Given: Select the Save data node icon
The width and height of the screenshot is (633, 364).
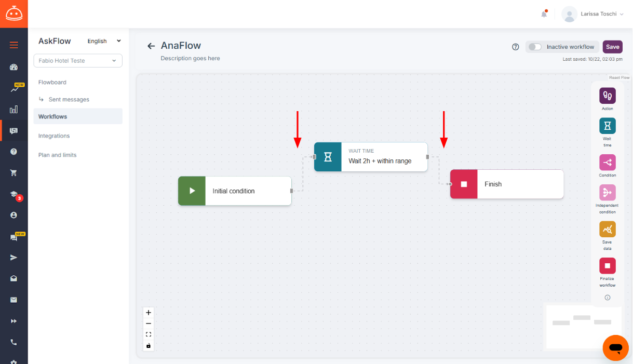Looking at the screenshot, I should (607, 229).
